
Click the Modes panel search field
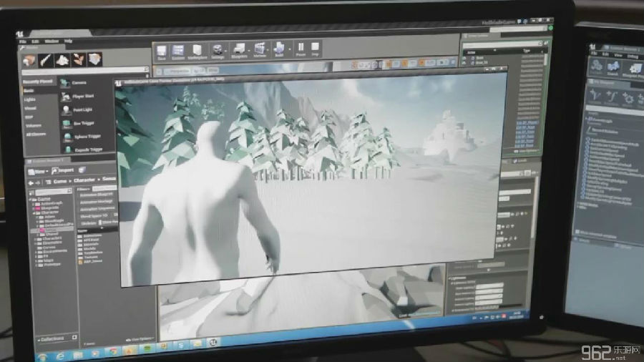(x=85, y=71)
